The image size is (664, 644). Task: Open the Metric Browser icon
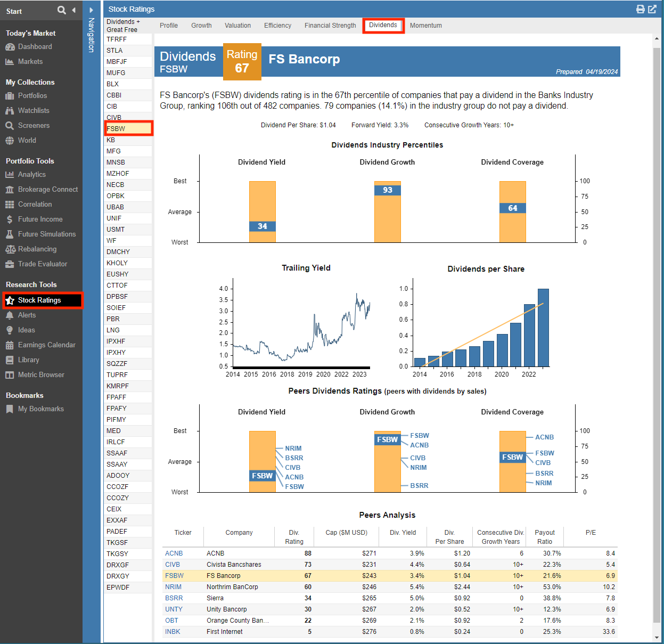(x=10, y=375)
